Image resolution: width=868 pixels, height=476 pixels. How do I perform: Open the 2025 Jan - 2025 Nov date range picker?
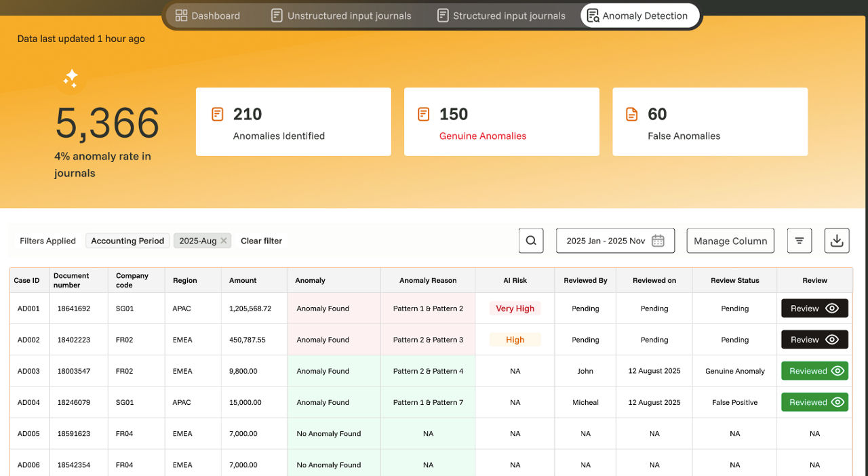606,241
